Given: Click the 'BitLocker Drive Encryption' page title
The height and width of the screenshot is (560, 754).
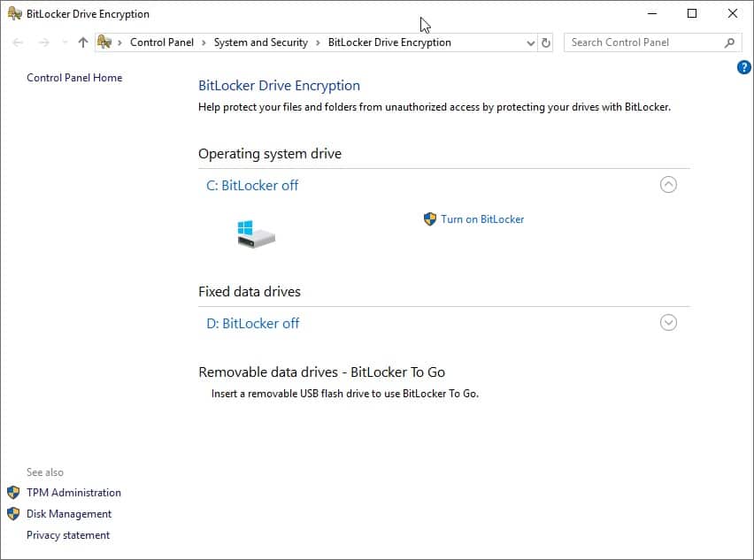Looking at the screenshot, I should pyautogui.click(x=279, y=86).
